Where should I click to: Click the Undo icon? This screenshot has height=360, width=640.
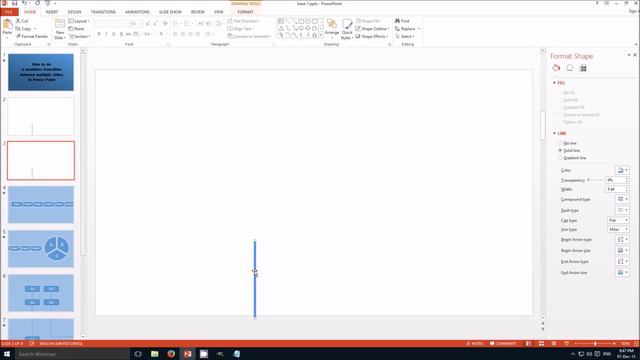pos(24,3)
